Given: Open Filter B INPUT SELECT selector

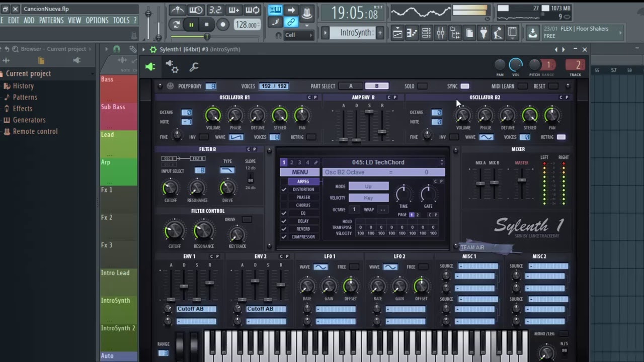Looking at the screenshot, I should point(200,170).
